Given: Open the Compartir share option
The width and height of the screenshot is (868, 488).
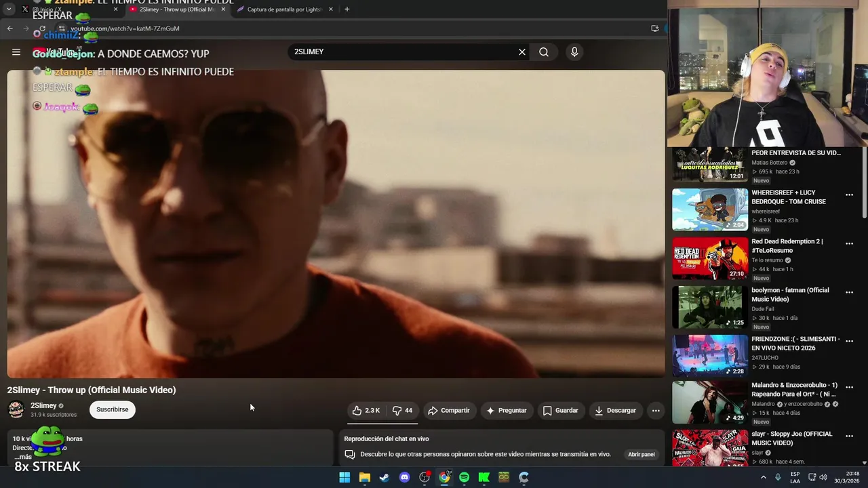Looking at the screenshot, I should point(448,410).
